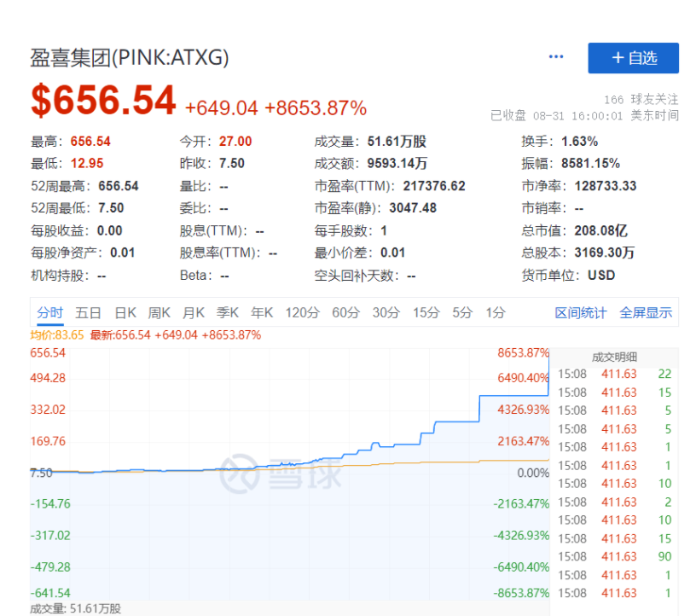Click the 最高 value 656.54

pyautogui.click(x=90, y=142)
